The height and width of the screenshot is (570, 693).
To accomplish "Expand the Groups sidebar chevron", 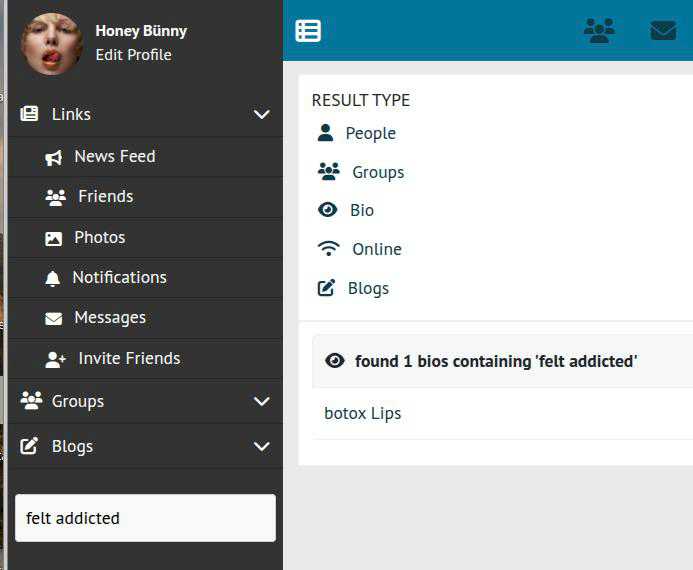I will pyautogui.click(x=262, y=402).
